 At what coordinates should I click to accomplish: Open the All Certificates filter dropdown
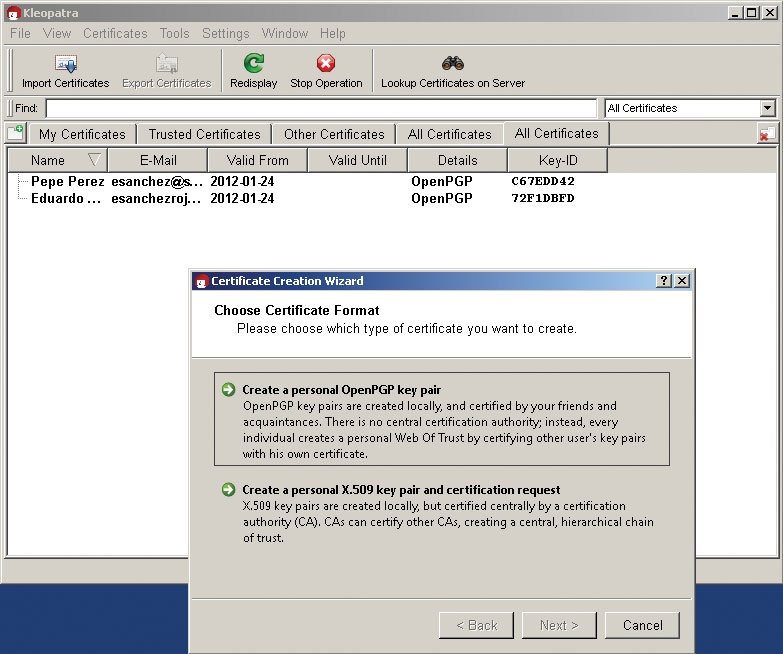click(x=768, y=108)
